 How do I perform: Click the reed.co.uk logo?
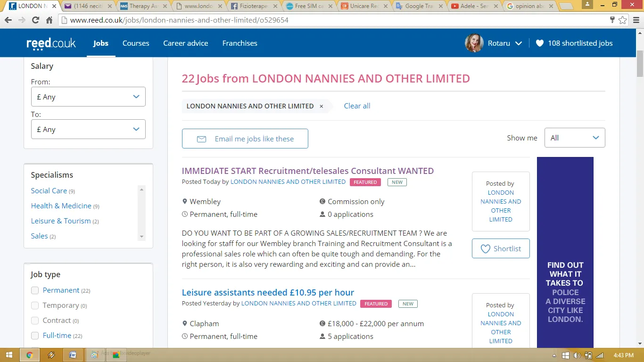51,43
